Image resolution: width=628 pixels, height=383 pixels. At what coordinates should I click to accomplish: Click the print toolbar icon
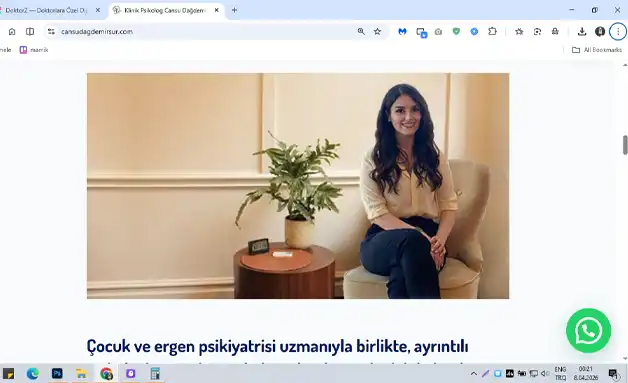point(555,32)
